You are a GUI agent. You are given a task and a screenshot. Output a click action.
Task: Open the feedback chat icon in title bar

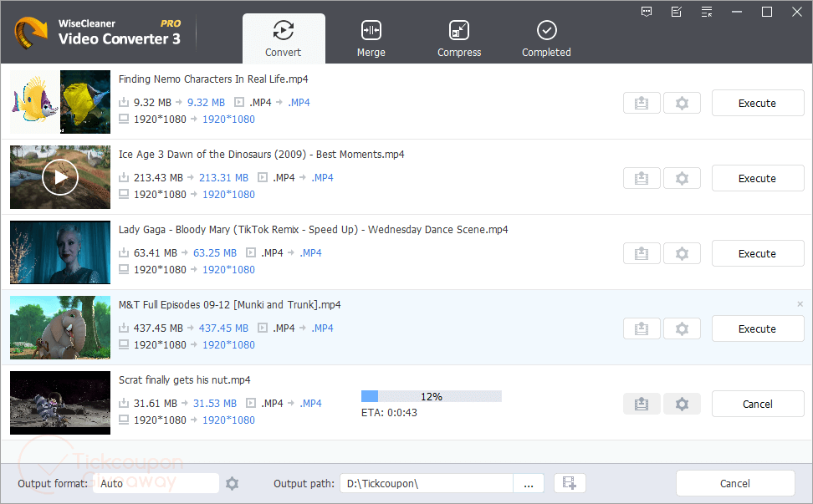(x=647, y=12)
